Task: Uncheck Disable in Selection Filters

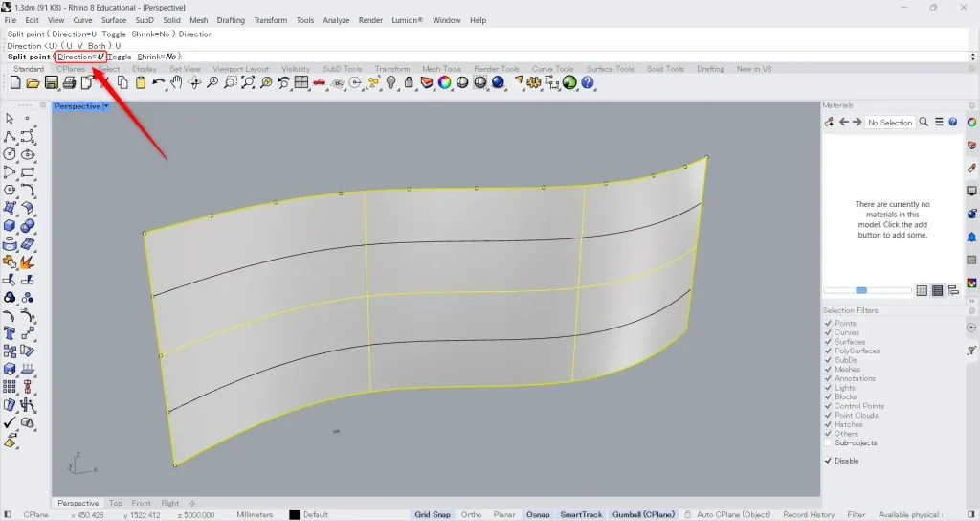Action: pos(828,461)
